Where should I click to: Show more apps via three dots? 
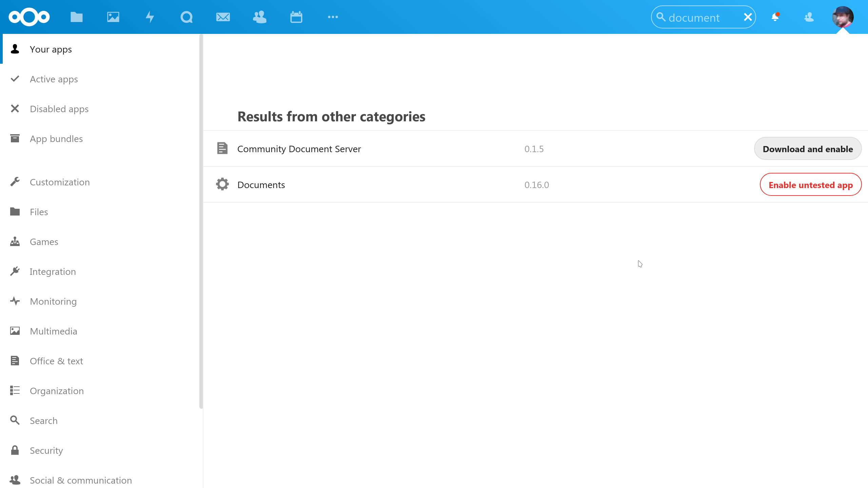point(333,17)
